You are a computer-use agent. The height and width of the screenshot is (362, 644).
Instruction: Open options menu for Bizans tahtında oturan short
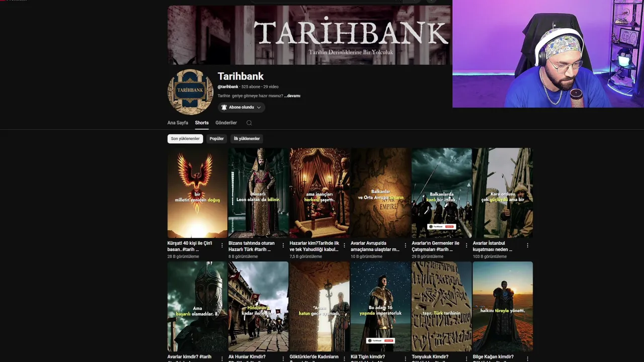(x=283, y=245)
